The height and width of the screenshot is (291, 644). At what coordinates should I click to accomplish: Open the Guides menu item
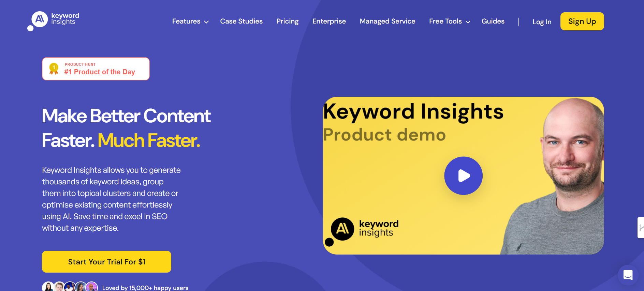tap(493, 21)
